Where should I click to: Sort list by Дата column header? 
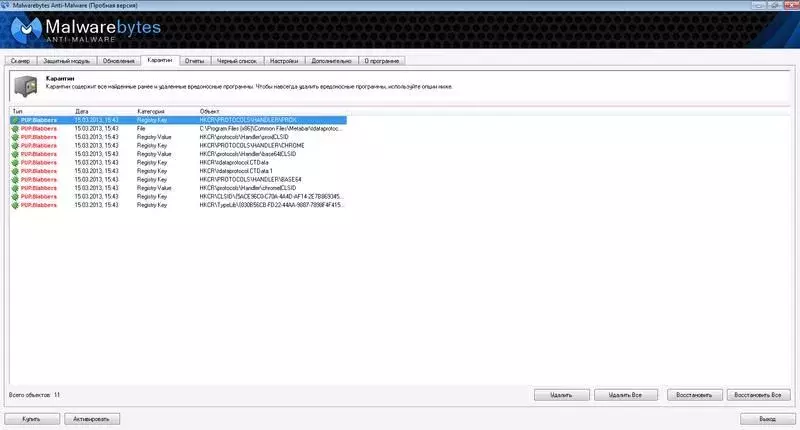82,111
